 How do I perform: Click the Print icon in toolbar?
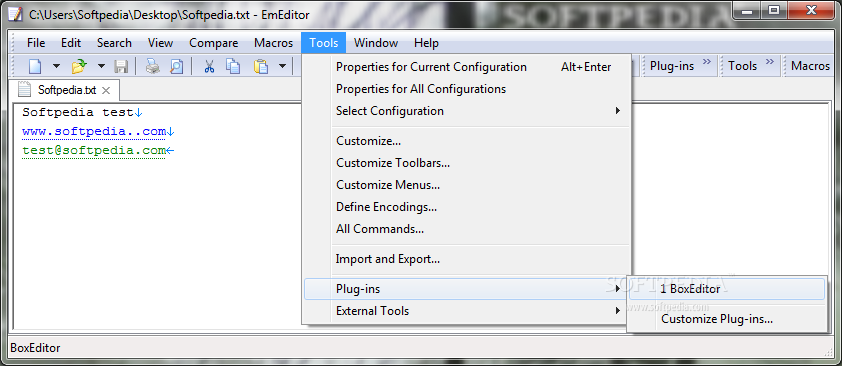[153, 67]
